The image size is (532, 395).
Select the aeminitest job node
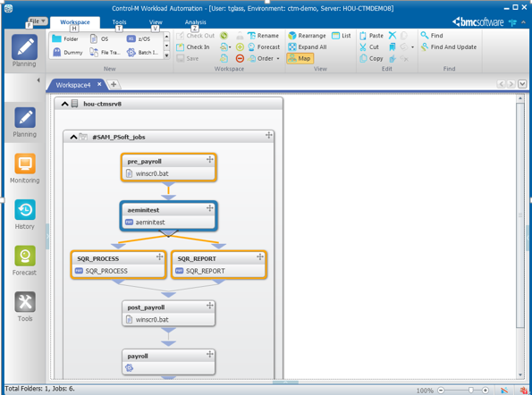tap(169, 216)
